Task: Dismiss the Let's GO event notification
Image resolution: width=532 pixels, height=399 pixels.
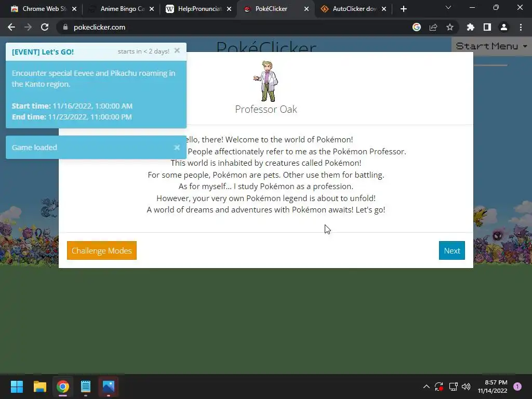Action: [x=177, y=50]
